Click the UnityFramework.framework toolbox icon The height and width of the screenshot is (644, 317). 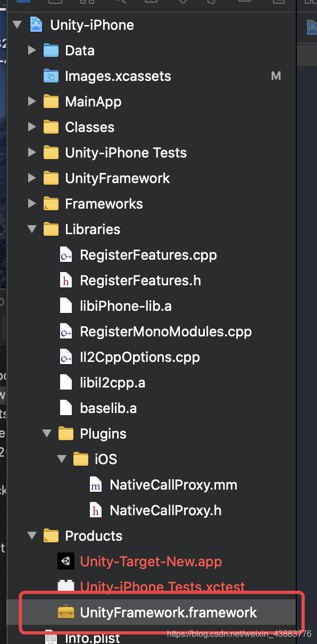point(65,613)
